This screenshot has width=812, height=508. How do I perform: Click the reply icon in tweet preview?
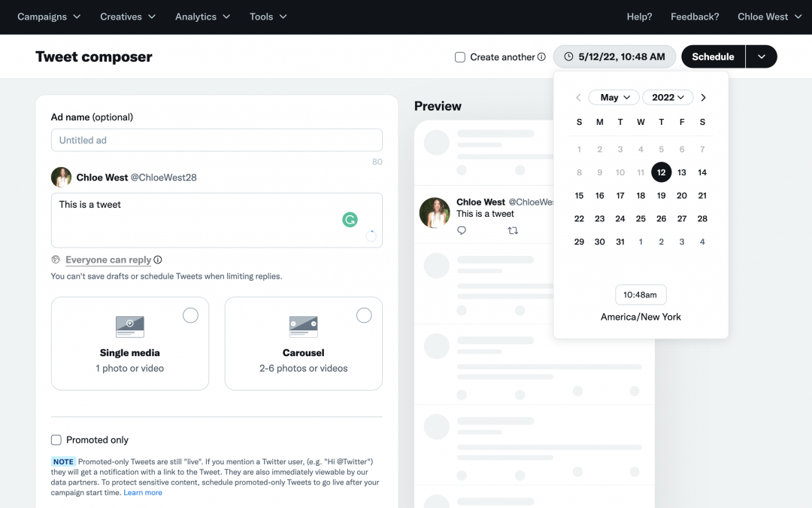[462, 230]
